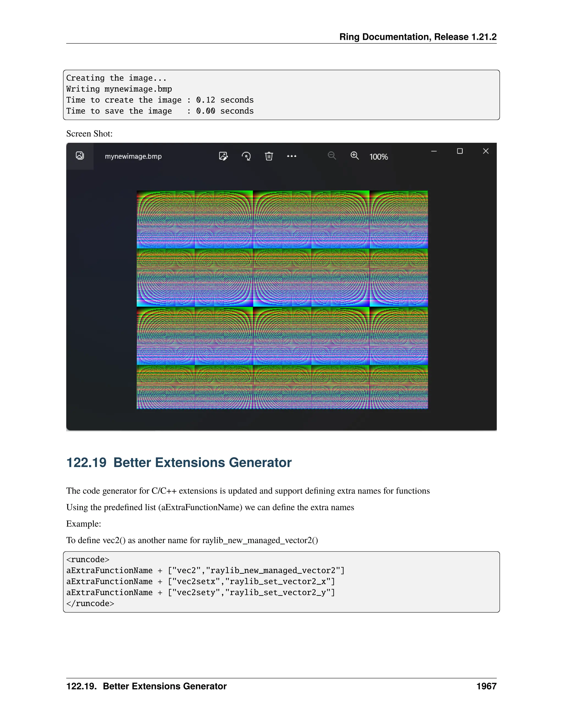The width and height of the screenshot is (563, 728).
Task: Click the vec2sety code line
Action: pyautogui.click(x=200, y=592)
